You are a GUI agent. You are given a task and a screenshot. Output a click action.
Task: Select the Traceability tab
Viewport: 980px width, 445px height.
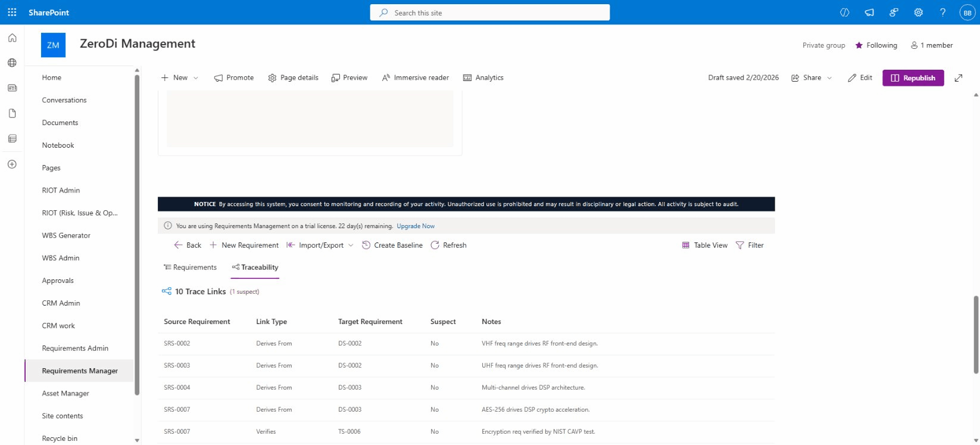point(255,267)
